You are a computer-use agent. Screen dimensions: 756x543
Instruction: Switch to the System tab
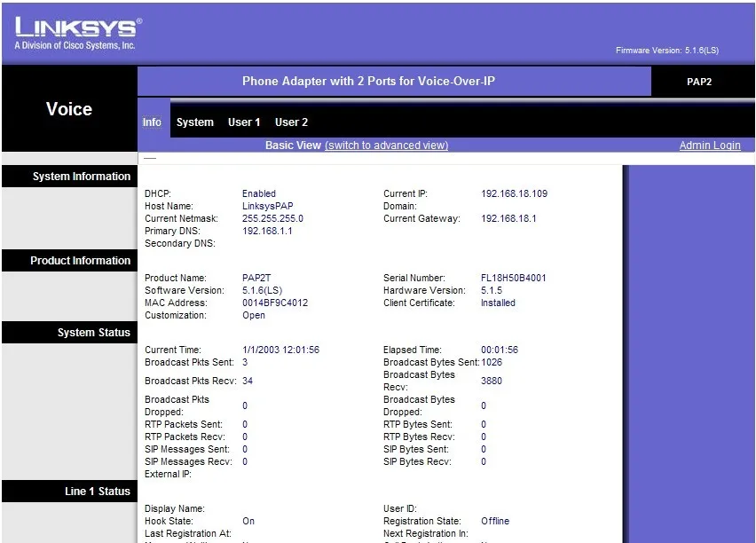pos(195,122)
